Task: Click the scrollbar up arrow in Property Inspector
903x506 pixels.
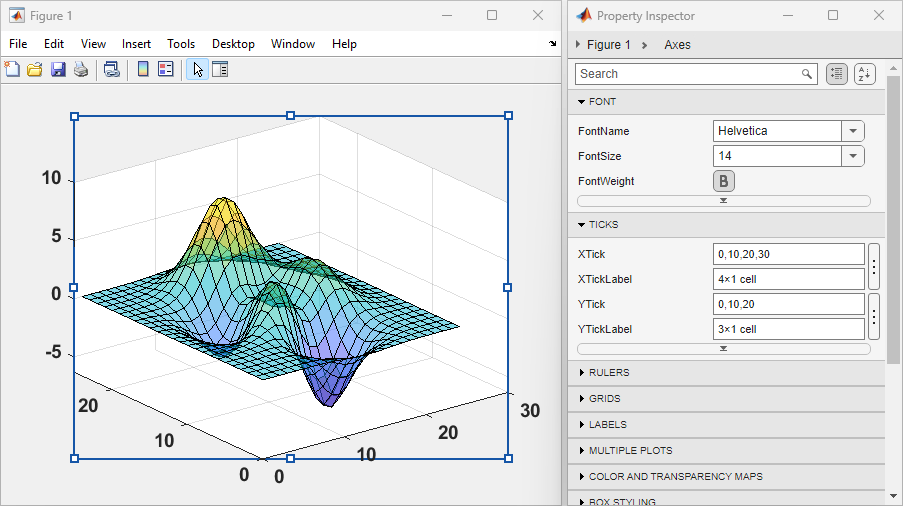Action: (893, 67)
